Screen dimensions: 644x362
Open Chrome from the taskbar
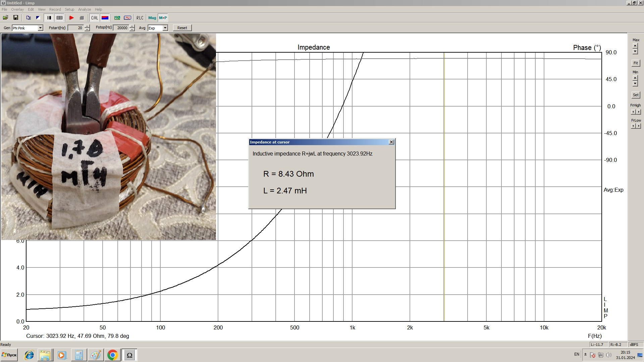click(112, 355)
